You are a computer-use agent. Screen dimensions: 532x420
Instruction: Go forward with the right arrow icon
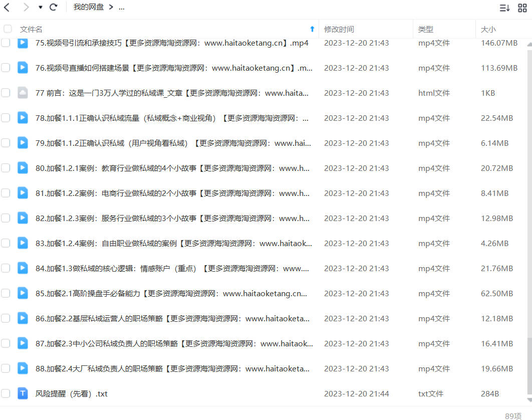tap(26, 7)
